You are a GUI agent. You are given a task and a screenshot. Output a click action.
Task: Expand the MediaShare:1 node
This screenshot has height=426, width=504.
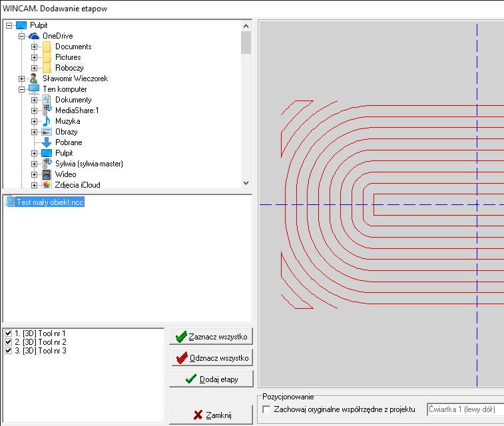click(34, 110)
